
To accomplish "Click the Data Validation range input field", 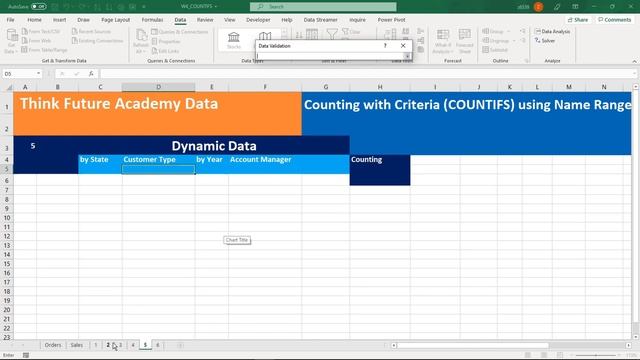I will pos(330,56).
